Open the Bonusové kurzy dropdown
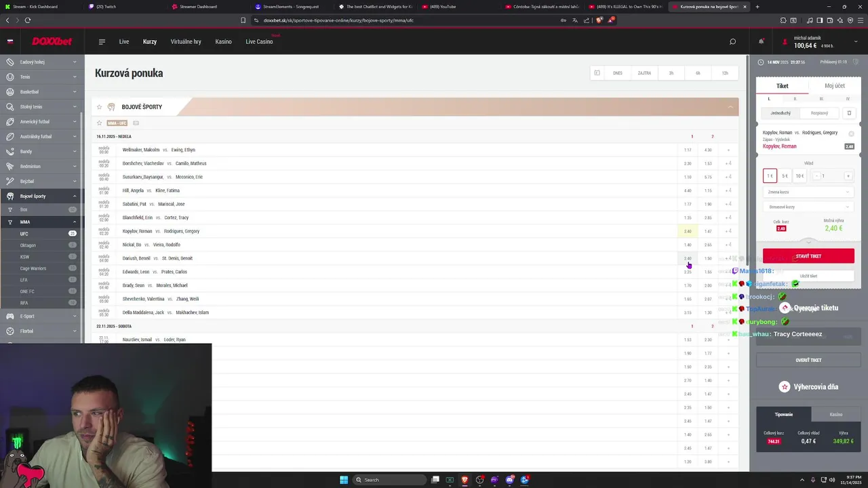The width and height of the screenshot is (868, 488). [x=808, y=207]
